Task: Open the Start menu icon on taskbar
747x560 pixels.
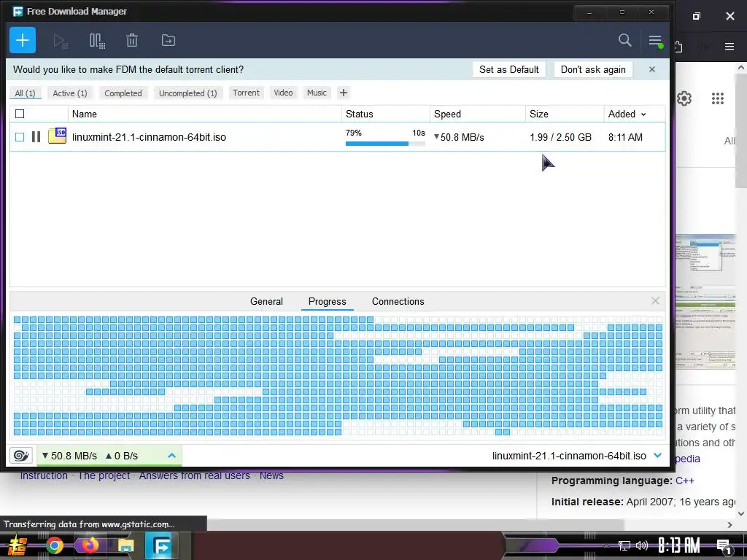Action: [x=18, y=545]
